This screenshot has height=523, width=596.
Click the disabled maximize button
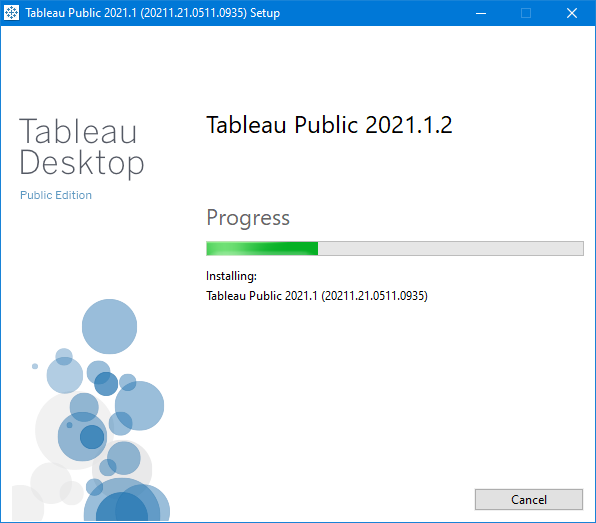(x=526, y=13)
